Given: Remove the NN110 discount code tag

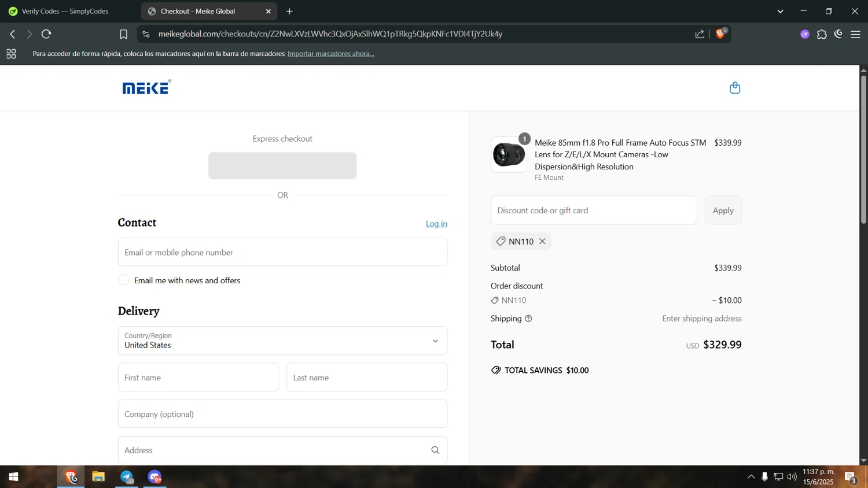Looking at the screenshot, I should [542, 241].
